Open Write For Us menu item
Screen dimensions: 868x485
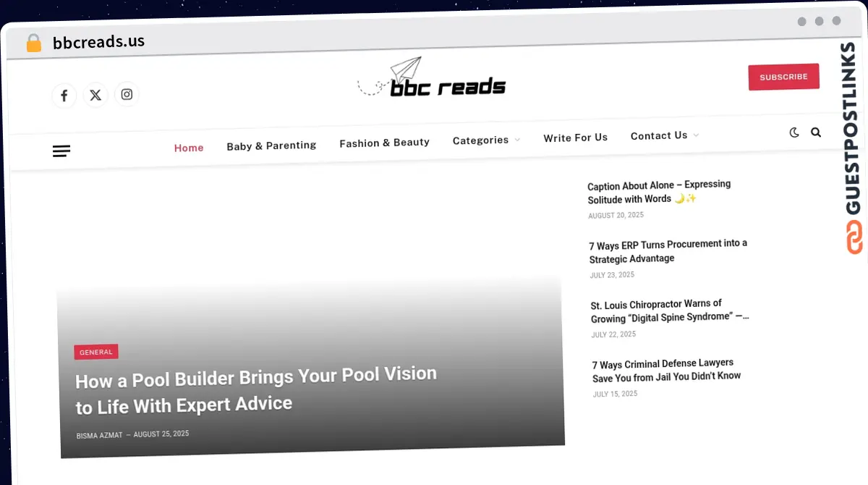click(x=576, y=138)
